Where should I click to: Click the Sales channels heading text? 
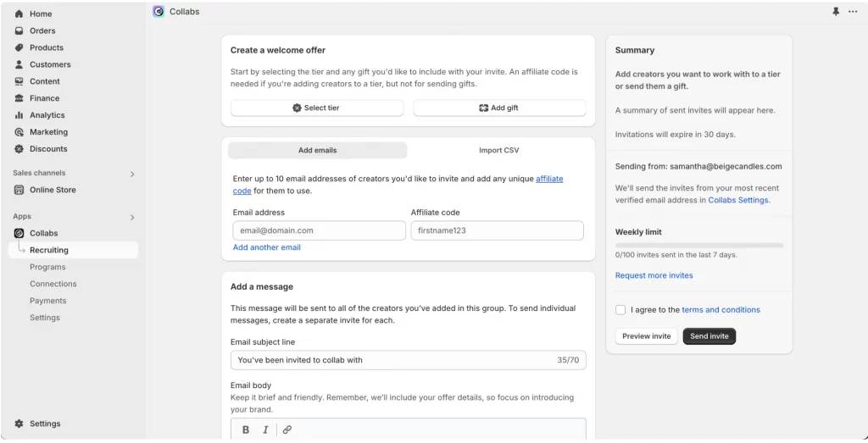(x=39, y=173)
